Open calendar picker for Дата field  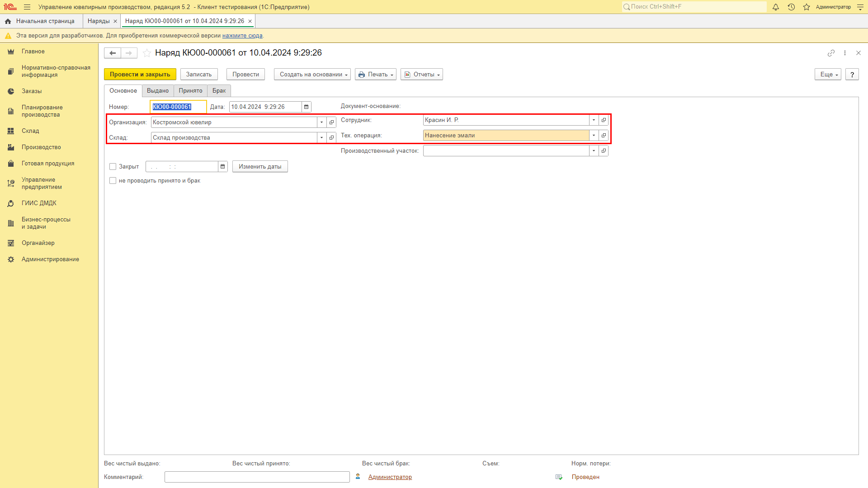tap(307, 107)
